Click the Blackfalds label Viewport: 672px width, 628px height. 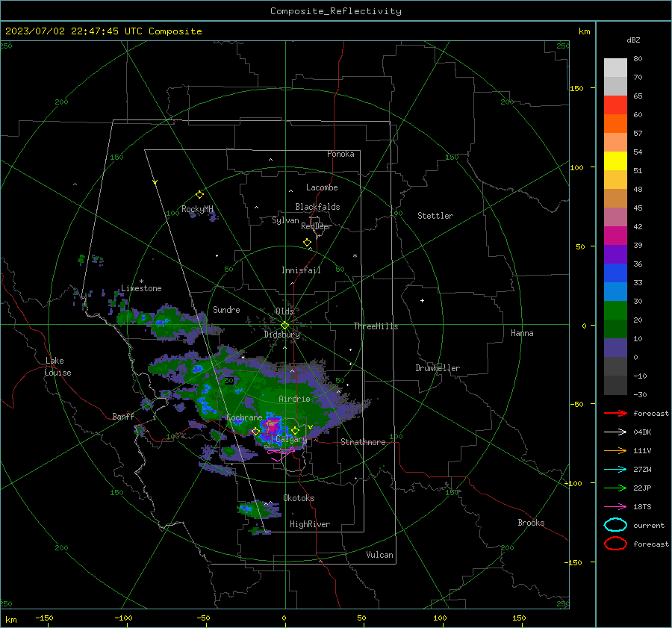point(317,207)
